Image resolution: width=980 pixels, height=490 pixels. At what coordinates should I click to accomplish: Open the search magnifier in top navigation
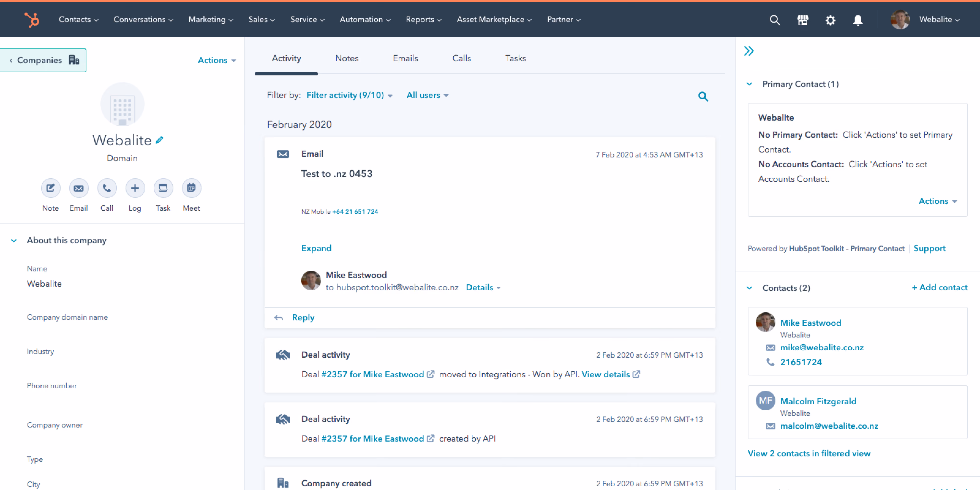(774, 20)
